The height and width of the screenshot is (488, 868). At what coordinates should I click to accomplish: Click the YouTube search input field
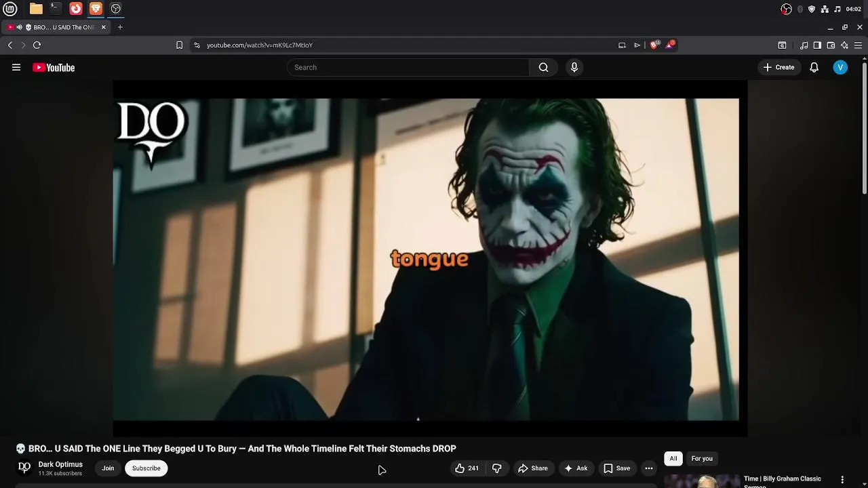click(x=409, y=67)
